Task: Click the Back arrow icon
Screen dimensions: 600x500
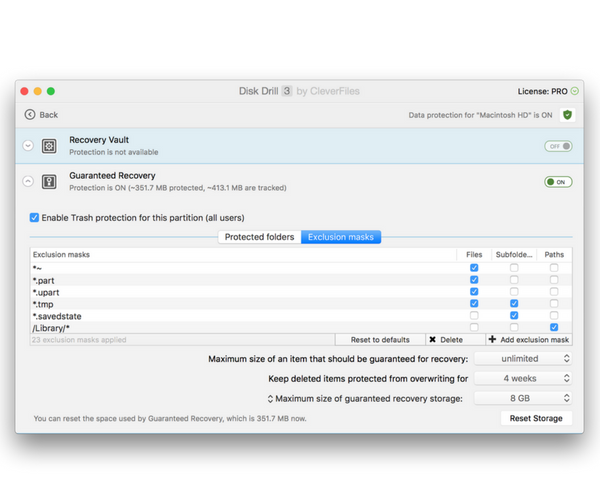Action: tap(30, 114)
